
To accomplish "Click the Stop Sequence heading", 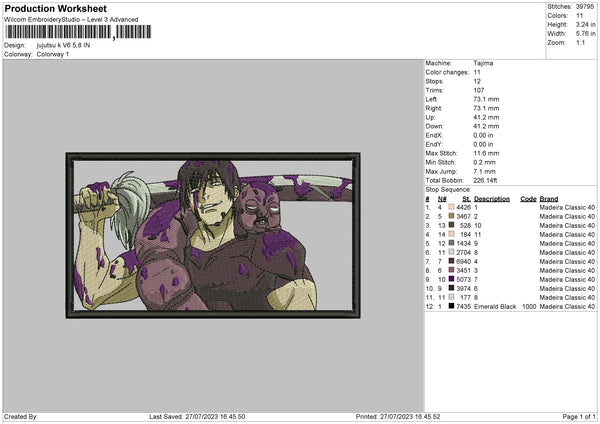I will pyautogui.click(x=448, y=189).
